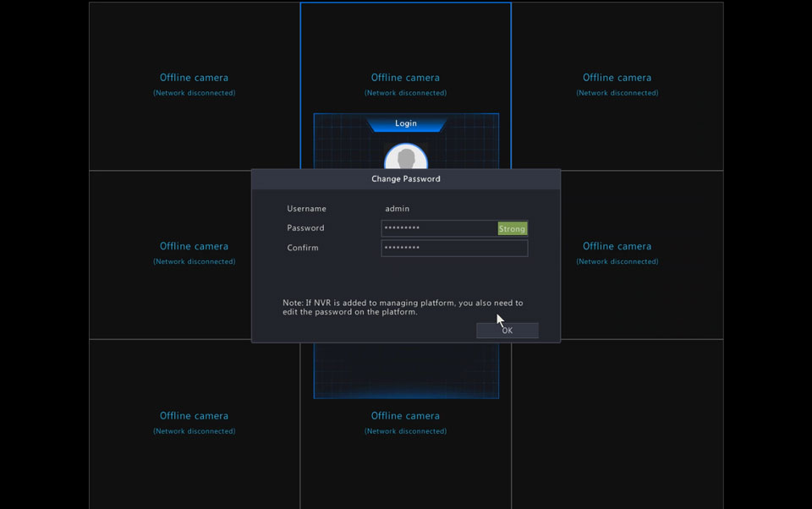Select the bottom-left Offline camera tile
The image size is (812, 509).
(194, 423)
